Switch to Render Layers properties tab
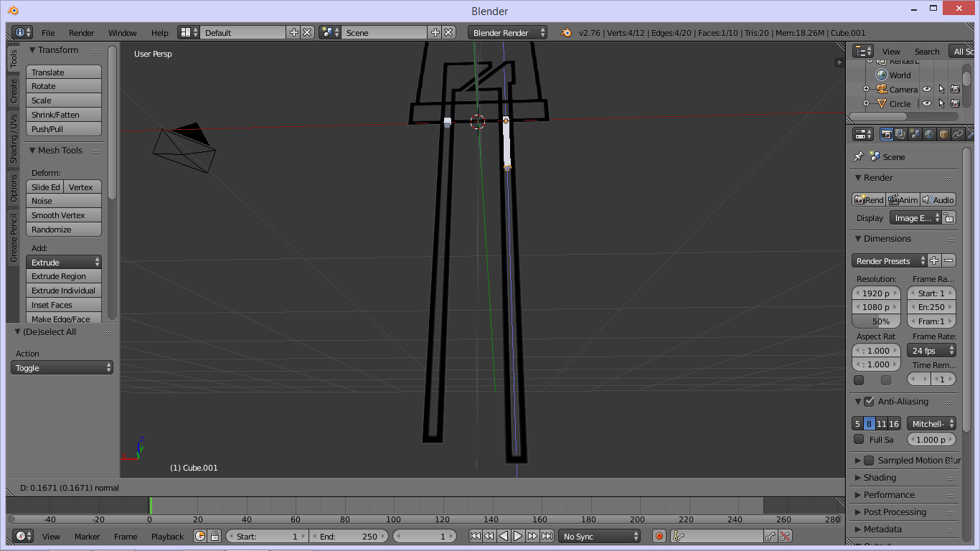Image resolution: width=980 pixels, height=551 pixels. click(x=900, y=134)
